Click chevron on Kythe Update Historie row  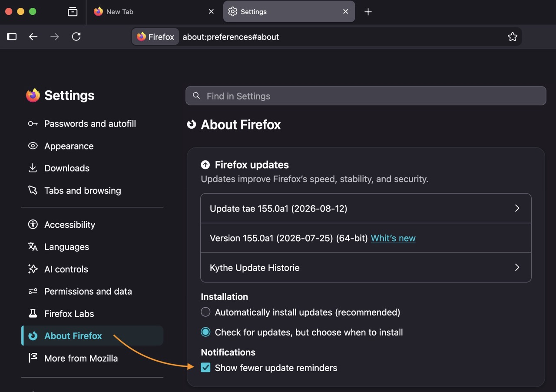point(517,267)
